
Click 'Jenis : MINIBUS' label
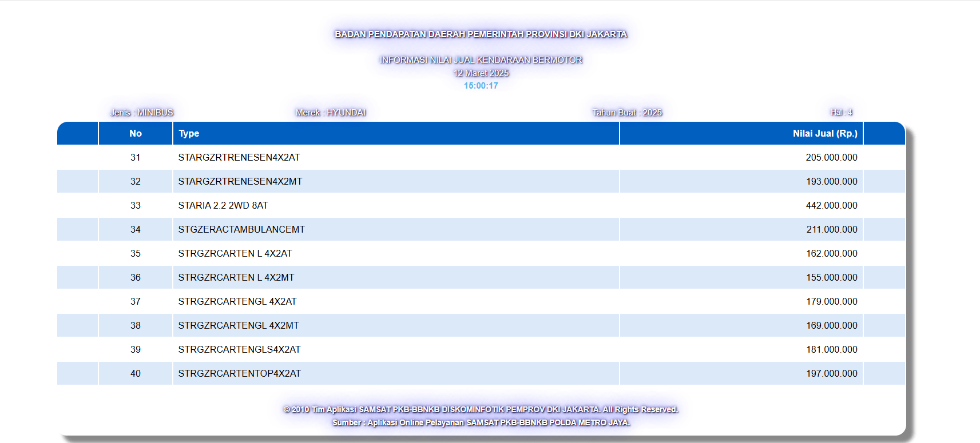point(142,113)
